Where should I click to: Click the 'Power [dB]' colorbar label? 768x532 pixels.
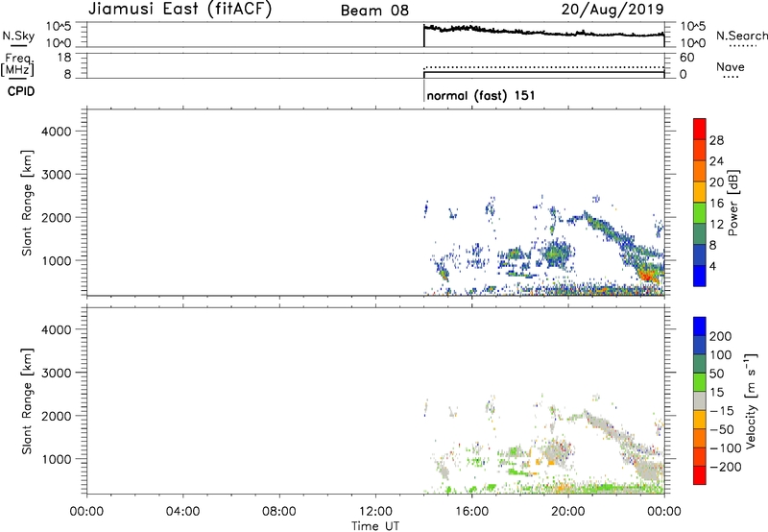tap(733, 203)
